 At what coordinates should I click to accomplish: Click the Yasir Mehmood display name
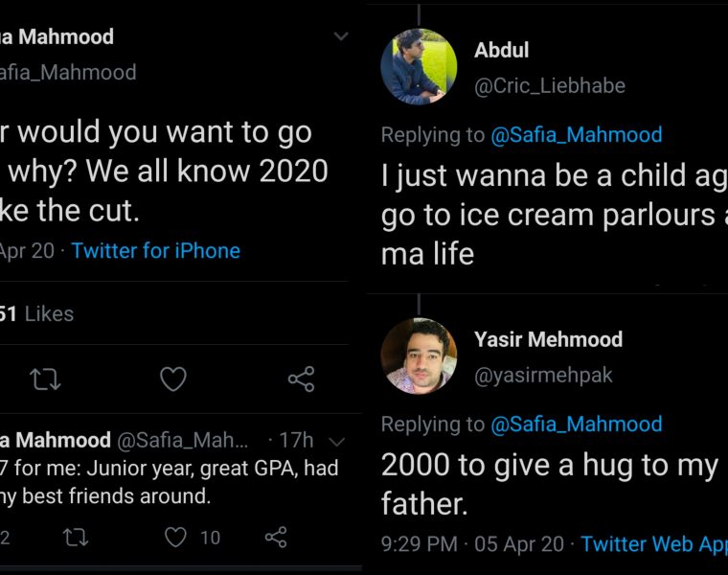[x=548, y=339]
